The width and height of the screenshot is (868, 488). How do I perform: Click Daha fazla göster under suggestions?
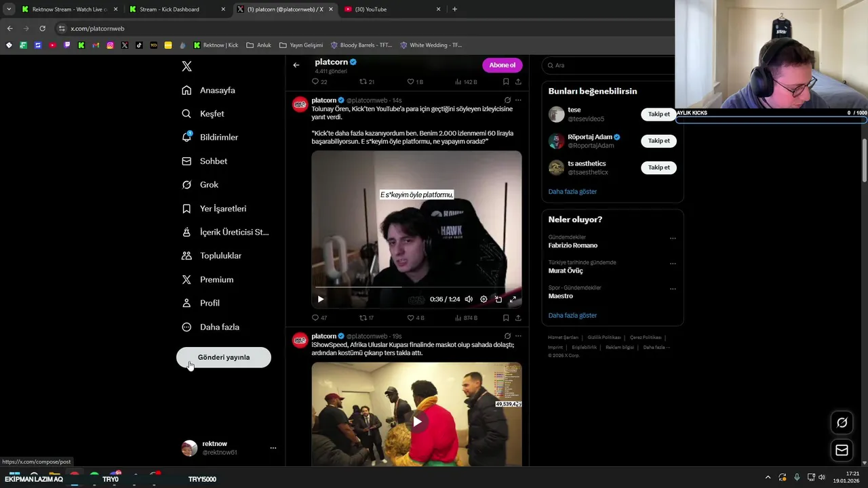tap(572, 192)
